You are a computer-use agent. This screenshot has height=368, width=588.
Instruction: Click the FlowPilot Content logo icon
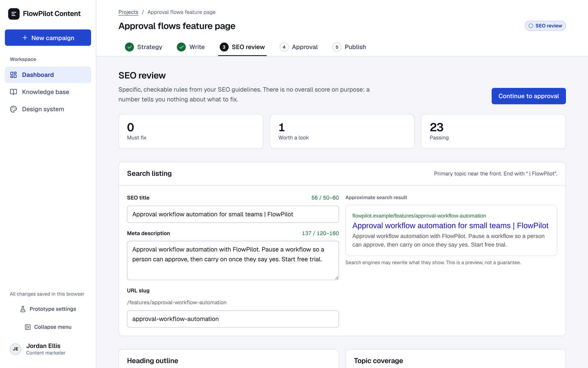pos(14,14)
